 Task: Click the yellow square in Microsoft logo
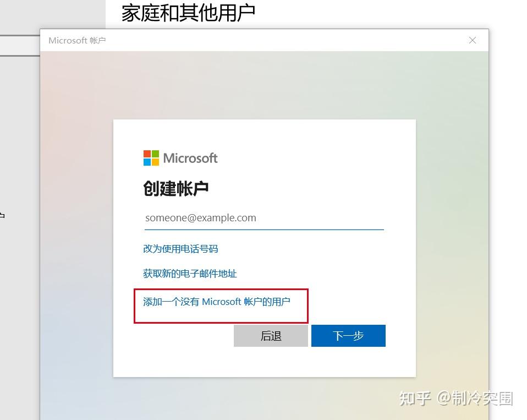click(155, 162)
